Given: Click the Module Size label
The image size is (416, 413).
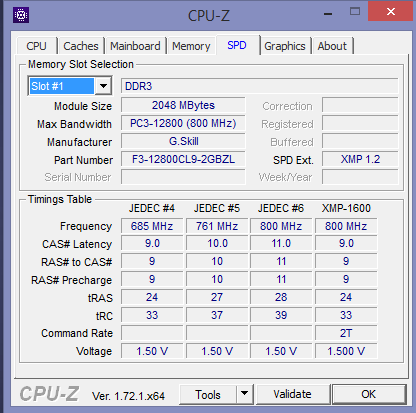Looking at the screenshot, I should click(83, 106).
